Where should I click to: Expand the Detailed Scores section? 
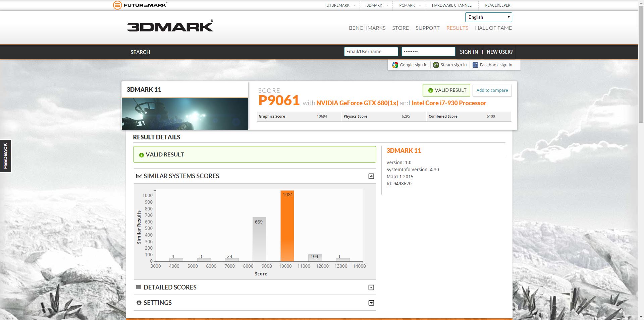pos(371,287)
